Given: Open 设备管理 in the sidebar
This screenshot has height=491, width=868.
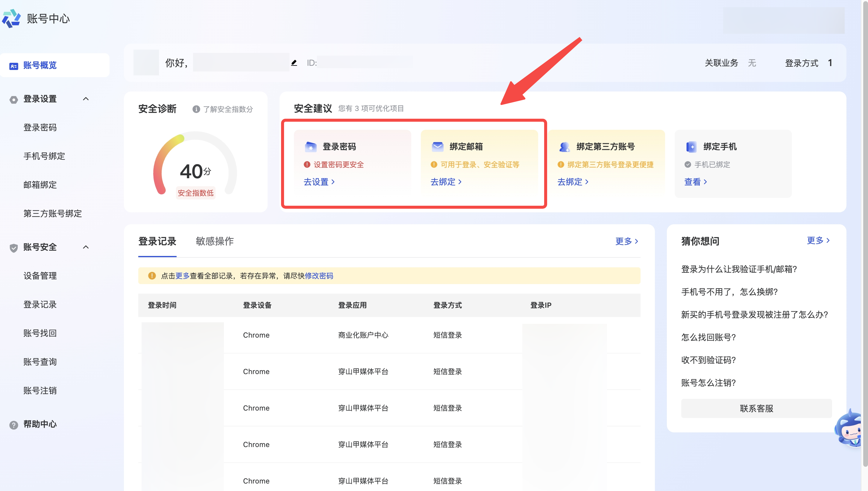Looking at the screenshot, I should coord(40,276).
